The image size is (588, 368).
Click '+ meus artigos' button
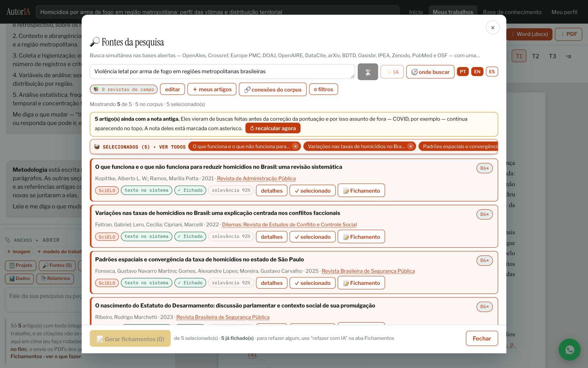click(x=212, y=89)
